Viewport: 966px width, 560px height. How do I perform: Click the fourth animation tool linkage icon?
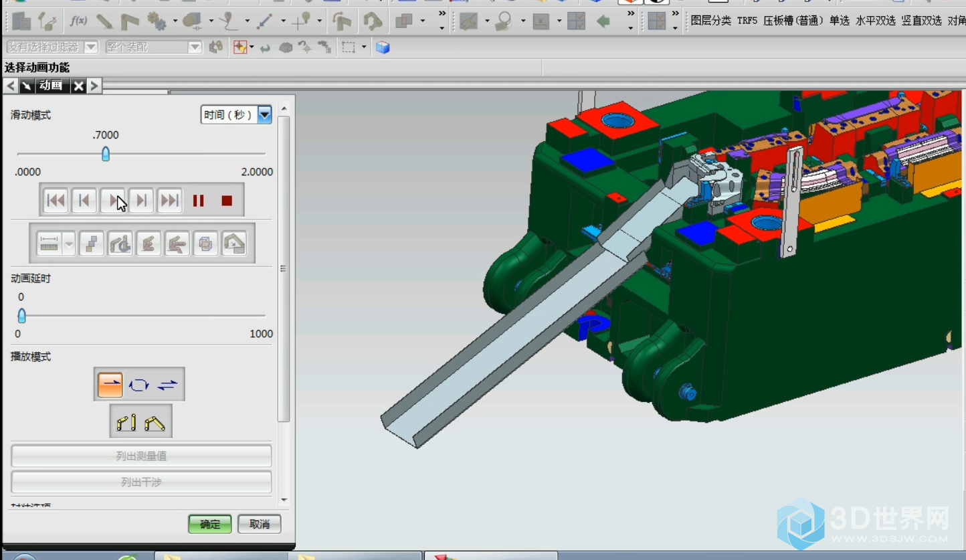[149, 244]
